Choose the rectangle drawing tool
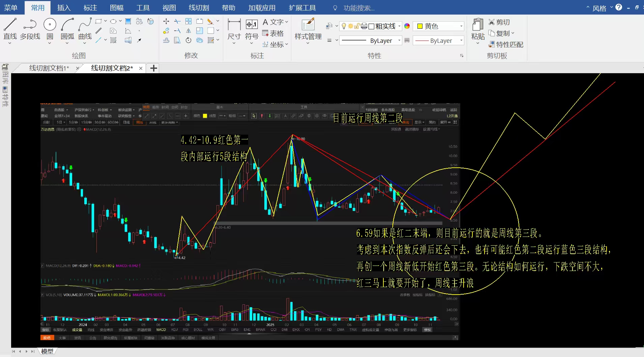The image size is (644, 357). pos(98,21)
